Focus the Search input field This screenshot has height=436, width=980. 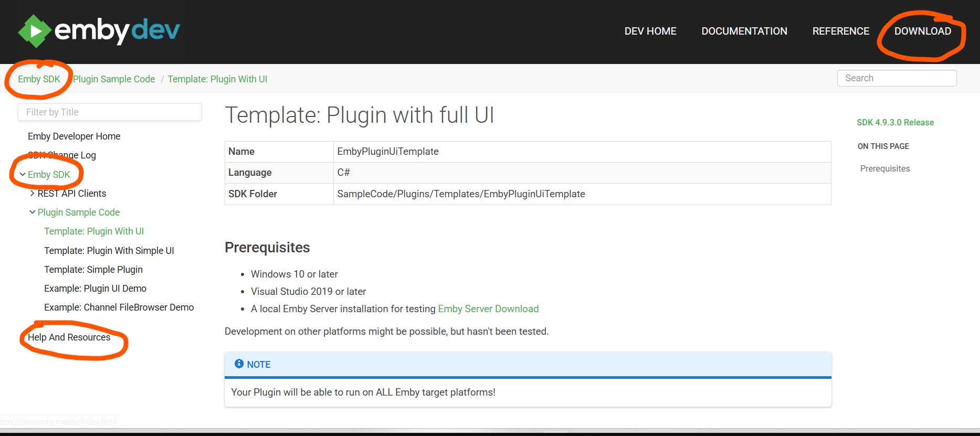(x=897, y=78)
